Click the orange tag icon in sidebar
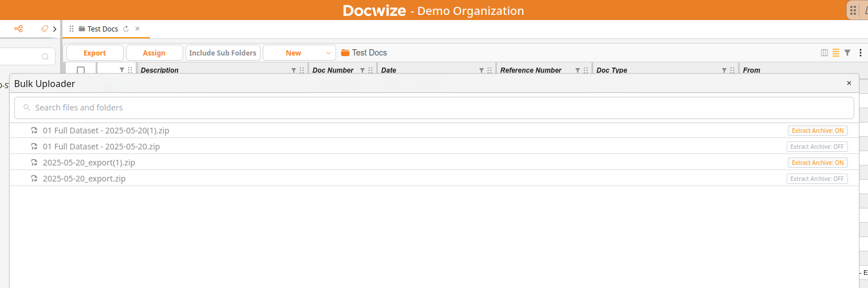Image resolution: width=868 pixels, height=288 pixels. pos(45,29)
